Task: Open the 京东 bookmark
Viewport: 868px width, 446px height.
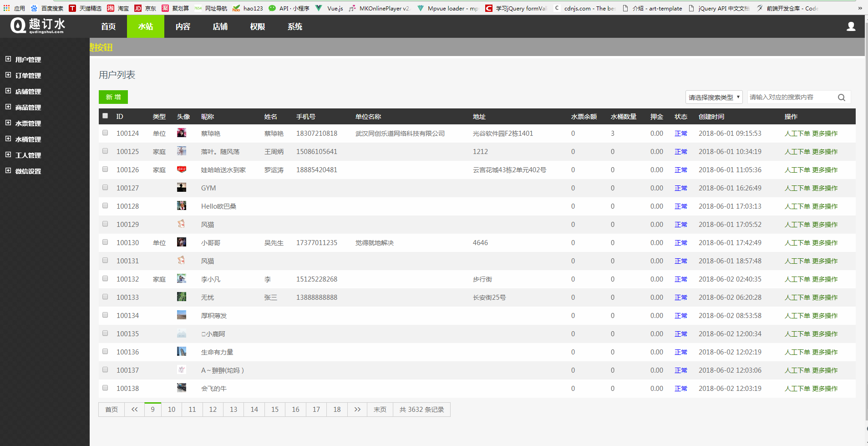Action: tap(145, 8)
